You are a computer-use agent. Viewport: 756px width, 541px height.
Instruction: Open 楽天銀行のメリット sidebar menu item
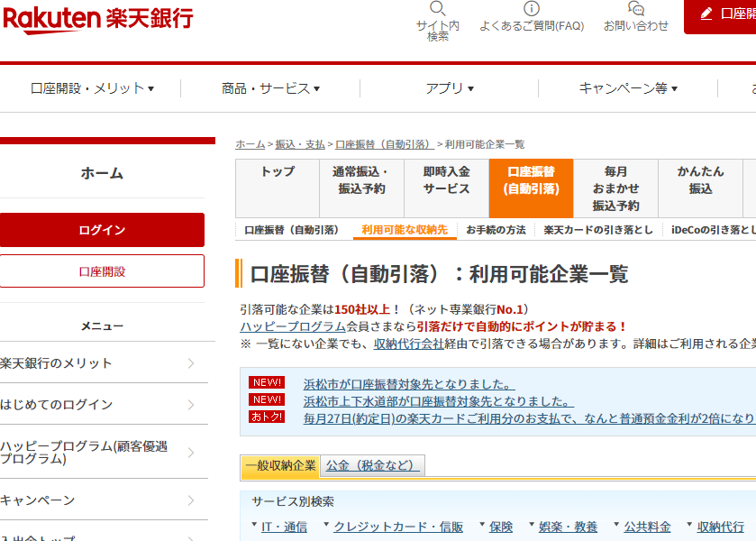105,362
